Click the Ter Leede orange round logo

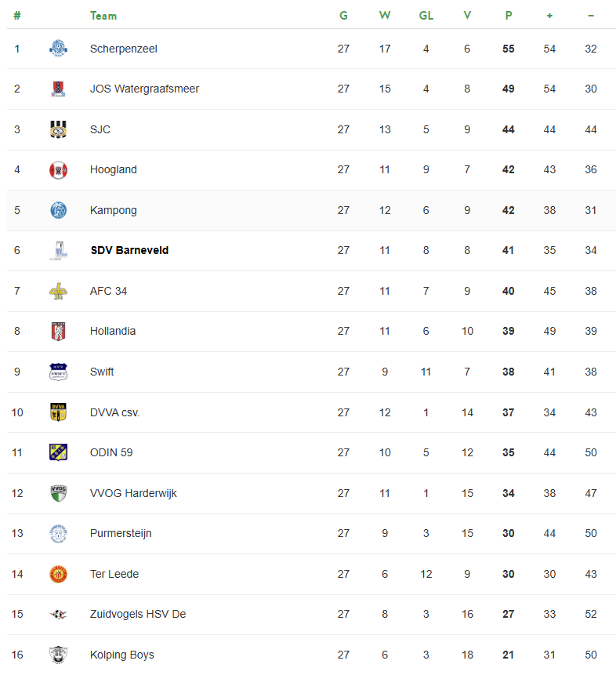(58, 574)
